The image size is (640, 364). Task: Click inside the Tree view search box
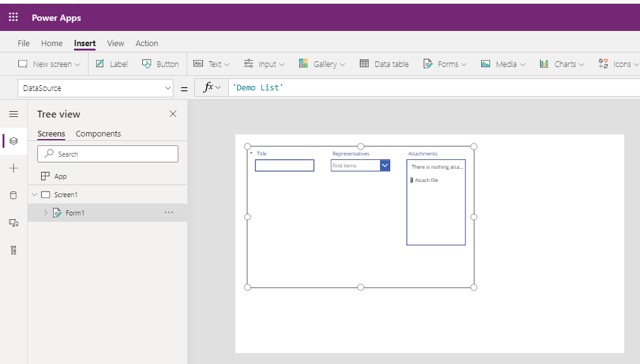tap(108, 154)
